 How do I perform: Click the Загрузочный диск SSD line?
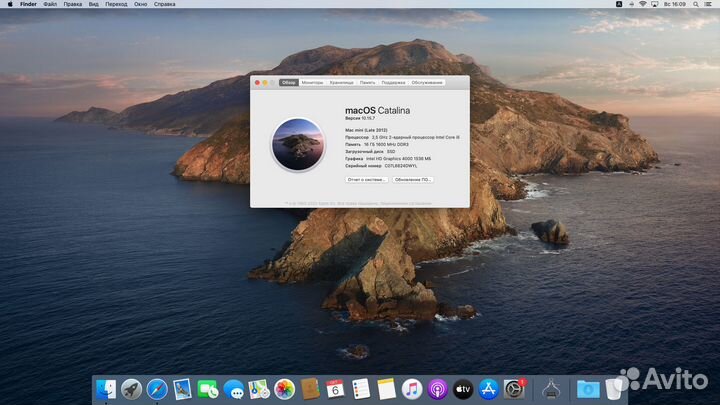click(370, 152)
